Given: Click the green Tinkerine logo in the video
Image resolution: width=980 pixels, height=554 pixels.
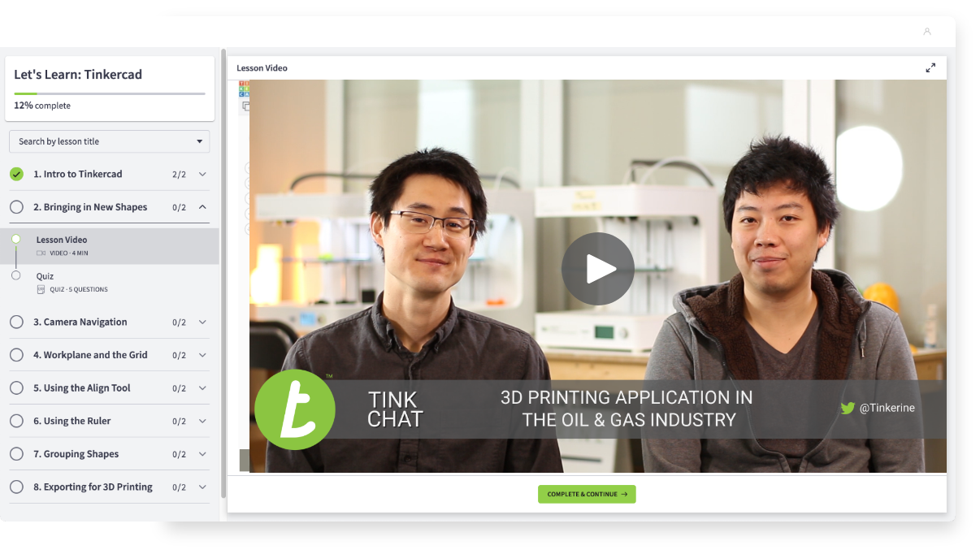Looking at the screenshot, I should [x=295, y=409].
